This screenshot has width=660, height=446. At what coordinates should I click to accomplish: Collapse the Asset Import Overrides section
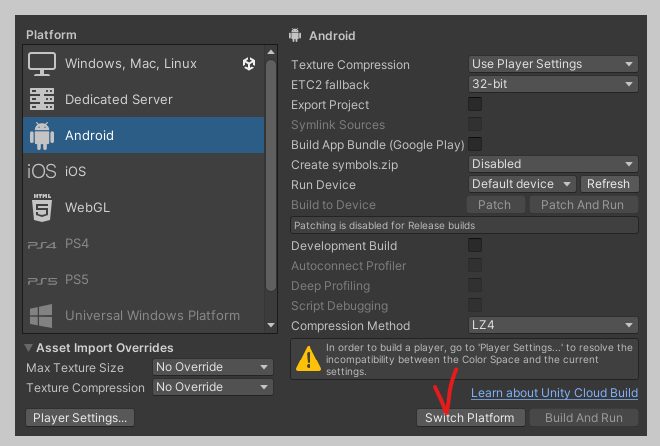[x=29, y=348]
